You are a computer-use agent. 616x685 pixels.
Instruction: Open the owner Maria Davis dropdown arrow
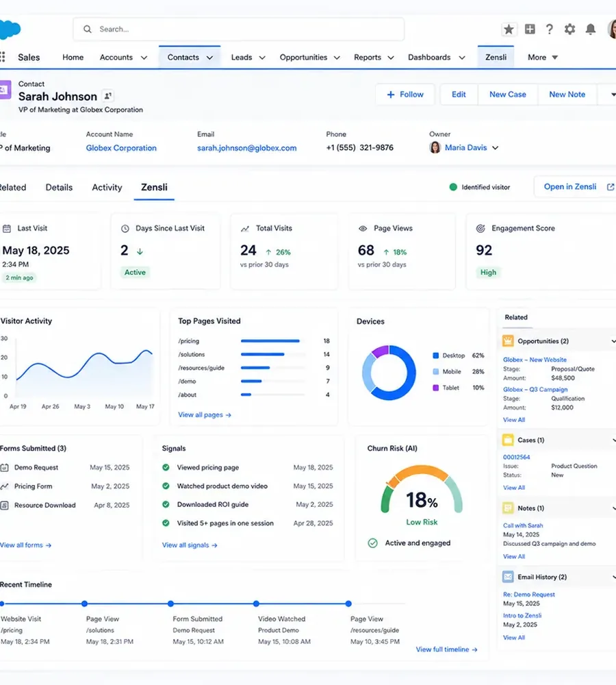pyautogui.click(x=495, y=148)
